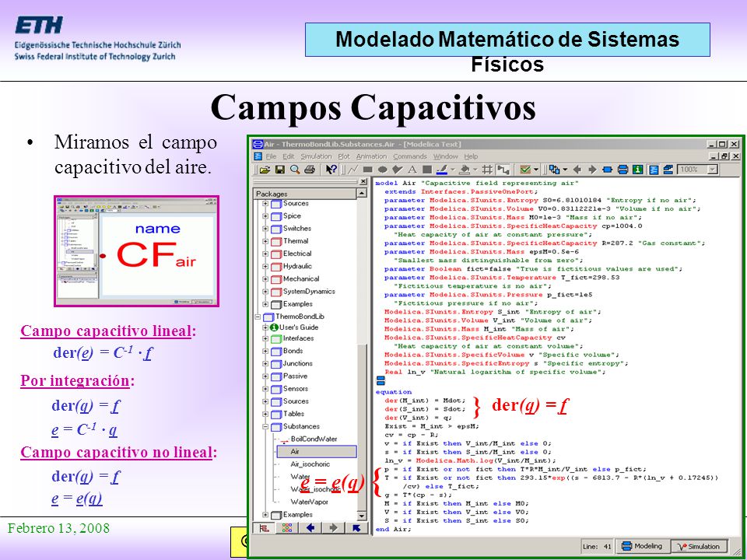Click browser back arrow below package tree
Image resolution: width=747 pixels, height=560 pixels.
(x=310, y=527)
